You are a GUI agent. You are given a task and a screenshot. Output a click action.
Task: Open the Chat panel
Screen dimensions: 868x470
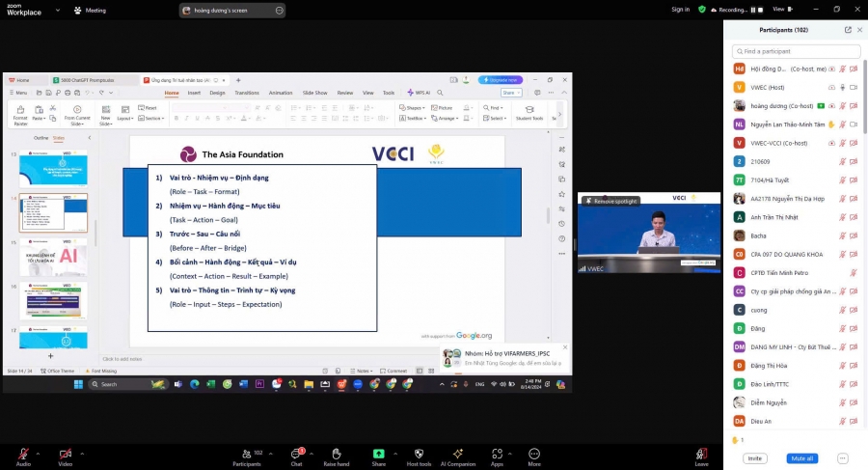297,454
